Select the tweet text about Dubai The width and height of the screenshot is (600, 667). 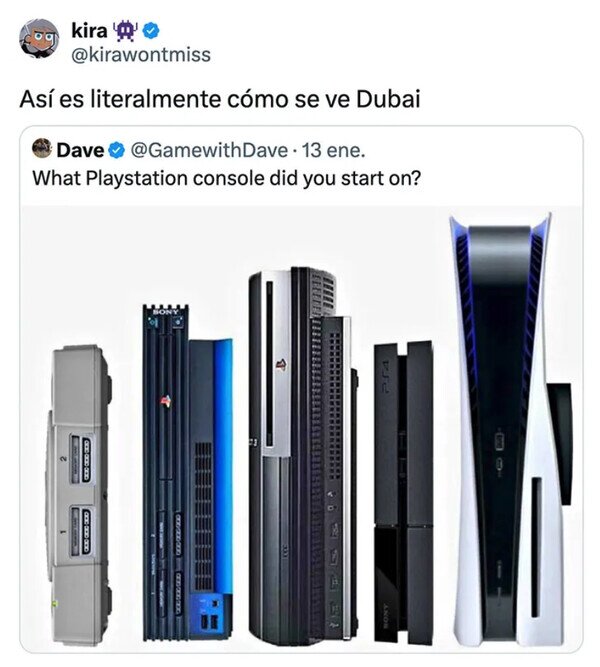pos(220,99)
